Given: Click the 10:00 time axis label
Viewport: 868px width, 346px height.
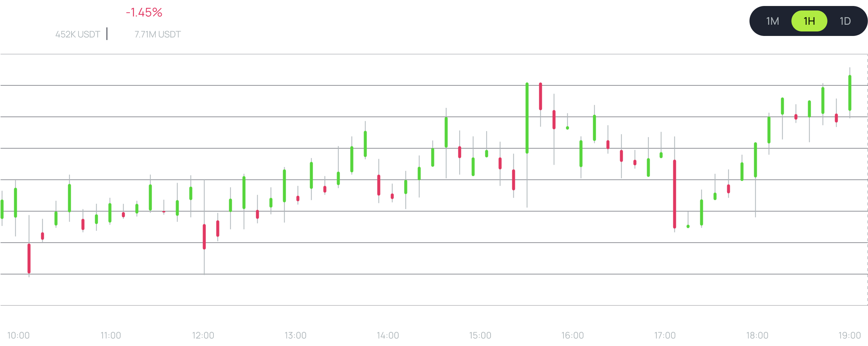Looking at the screenshot, I should tap(18, 335).
